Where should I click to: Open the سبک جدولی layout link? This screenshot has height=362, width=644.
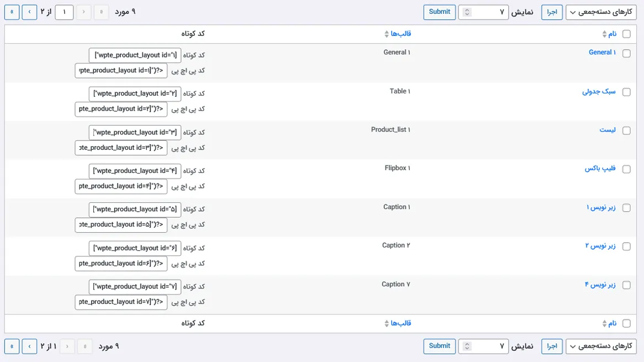[x=599, y=91]
